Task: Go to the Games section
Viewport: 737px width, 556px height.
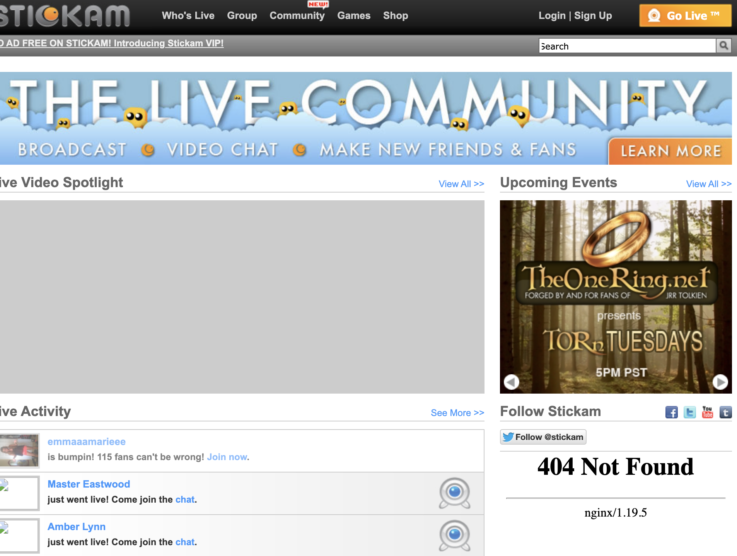Action: (354, 16)
